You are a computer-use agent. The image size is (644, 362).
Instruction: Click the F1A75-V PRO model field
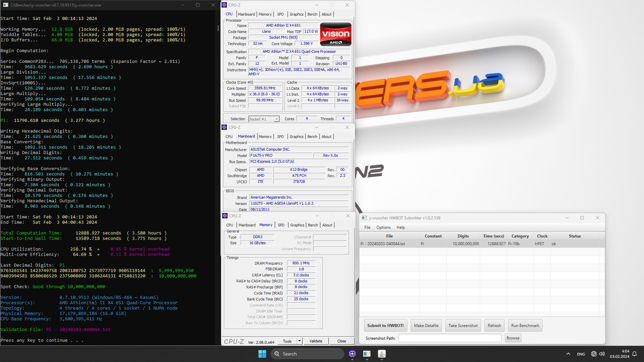(281, 156)
